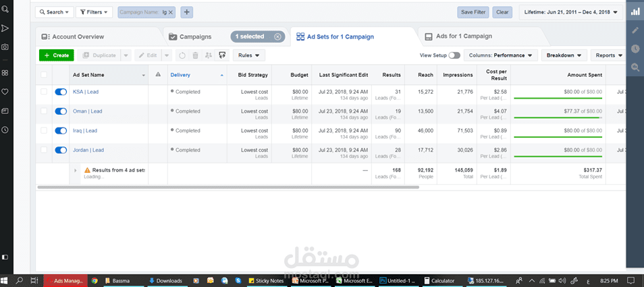Expand the Results from 4 ad sets row
Screen dimensions: 644x287
click(75, 170)
